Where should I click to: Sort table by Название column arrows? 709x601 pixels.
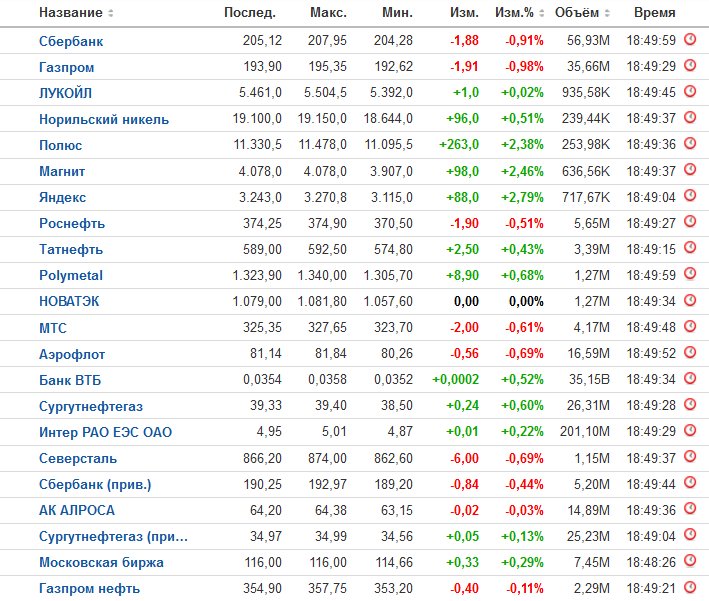111,13
